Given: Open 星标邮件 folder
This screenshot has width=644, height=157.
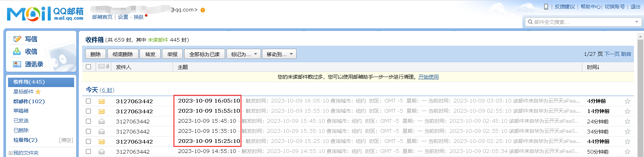Looking at the screenshot, I should click(23, 91).
